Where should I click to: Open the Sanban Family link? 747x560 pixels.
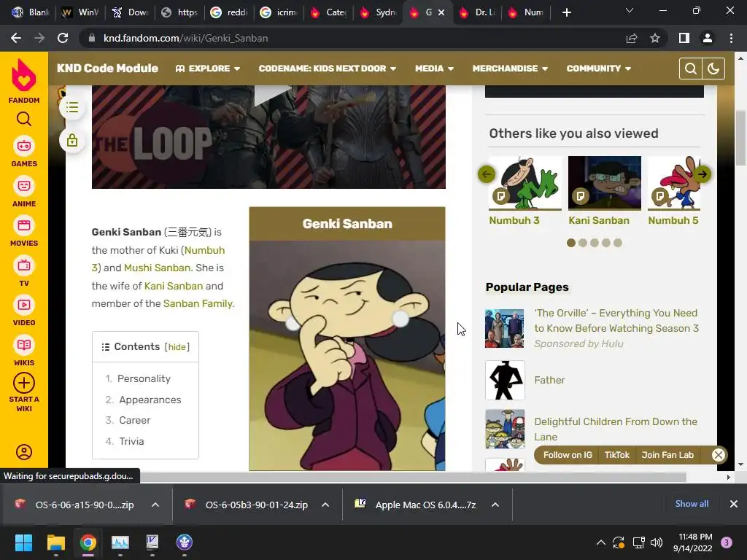(198, 303)
